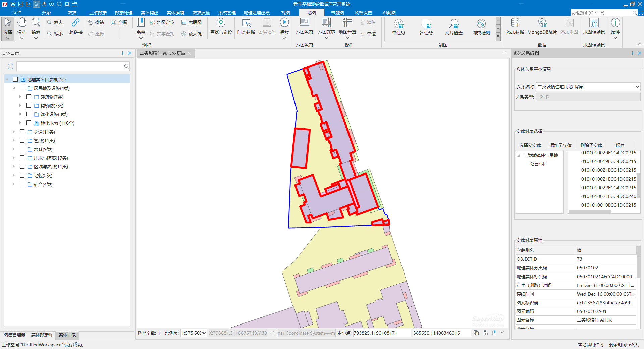This screenshot has height=349, width=644.
Task: Open 时态数据 temporal data
Action: click(x=246, y=26)
